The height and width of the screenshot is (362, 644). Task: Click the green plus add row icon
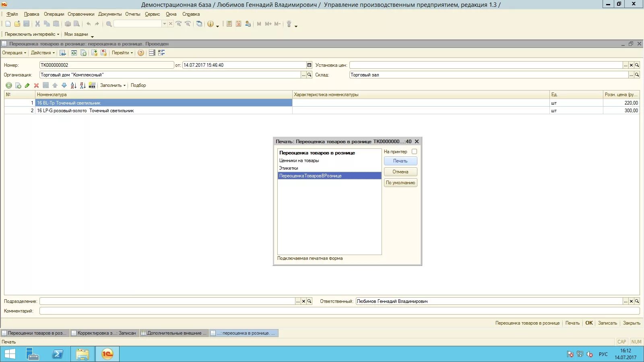(x=9, y=85)
